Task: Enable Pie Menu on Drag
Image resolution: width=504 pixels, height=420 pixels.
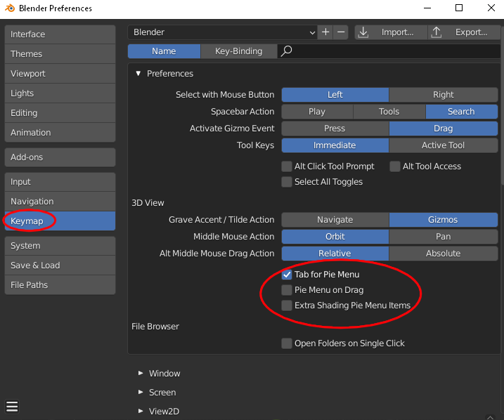Action: pos(287,290)
